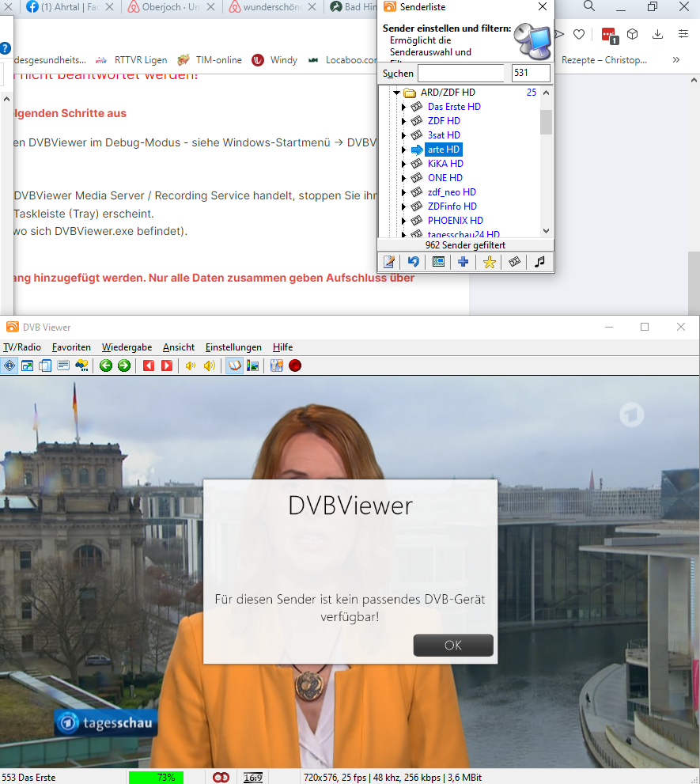Image resolution: width=700 pixels, height=784 pixels.
Task: Expand the ZDF HD entry
Action: (x=403, y=121)
